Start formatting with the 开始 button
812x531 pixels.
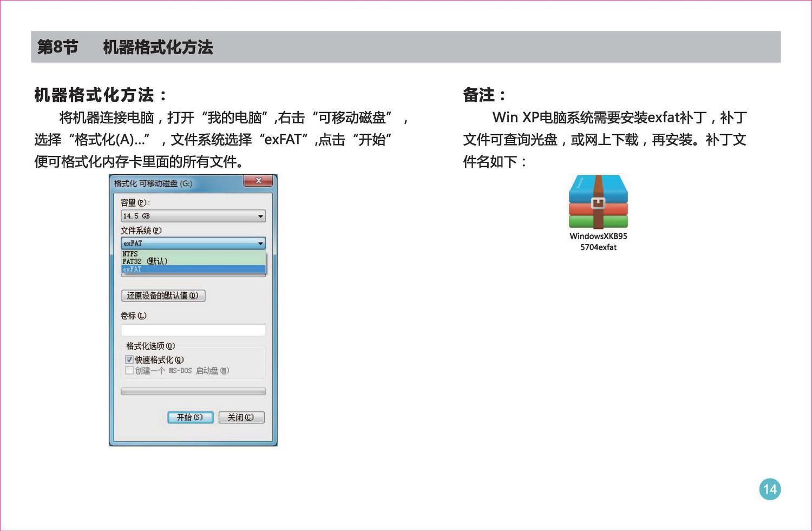pos(190,417)
